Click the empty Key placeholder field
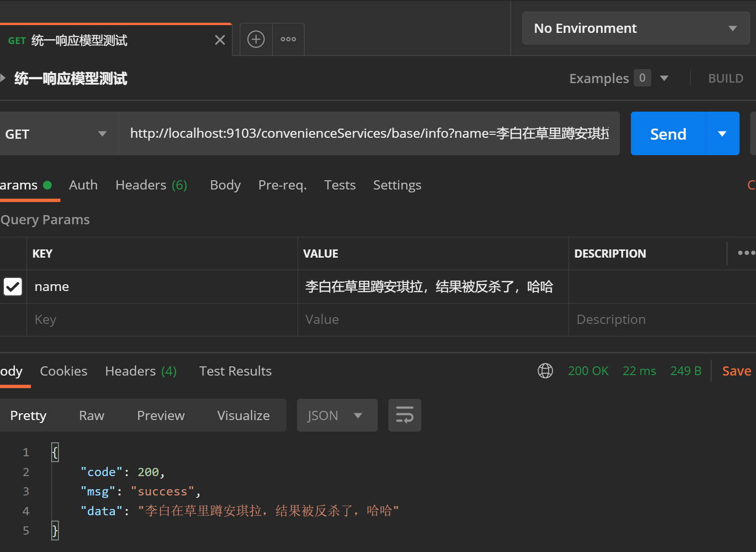This screenshot has height=552, width=756. click(x=162, y=320)
